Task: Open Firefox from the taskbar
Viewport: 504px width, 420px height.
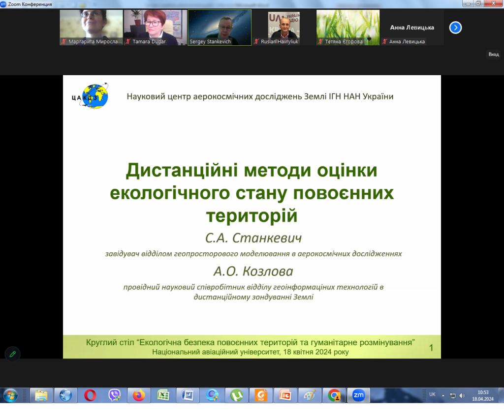Action: click(x=139, y=395)
